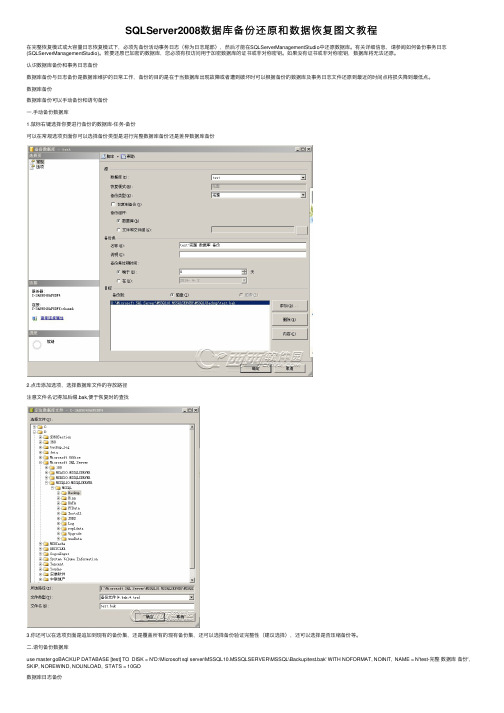The height and width of the screenshot is (713, 504).
Task: Click the MSSQL folder icon in tree
Action: (58, 488)
